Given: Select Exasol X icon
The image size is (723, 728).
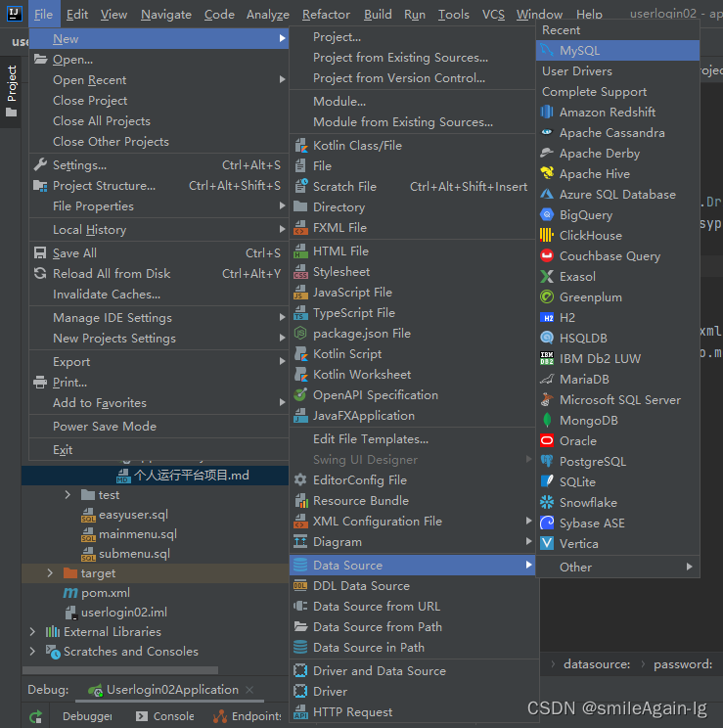Looking at the screenshot, I should pyautogui.click(x=547, y=276).
